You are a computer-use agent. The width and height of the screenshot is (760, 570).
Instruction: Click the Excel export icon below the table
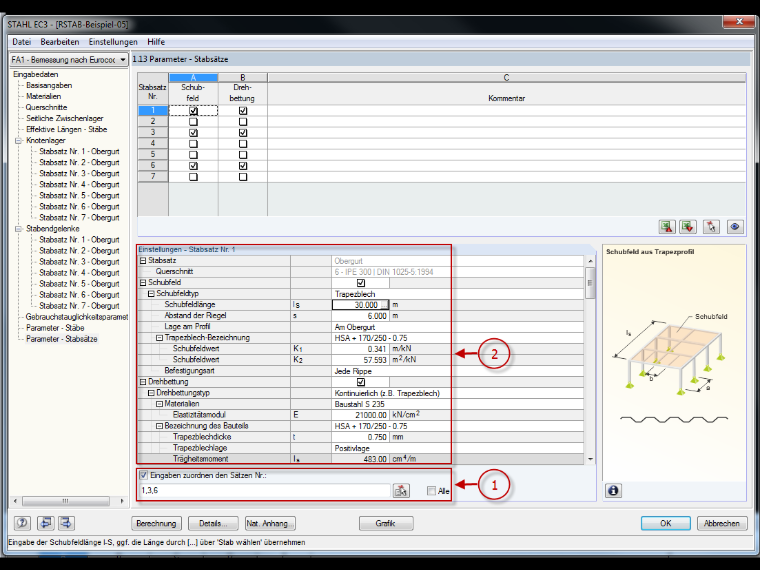coord(667,226)
